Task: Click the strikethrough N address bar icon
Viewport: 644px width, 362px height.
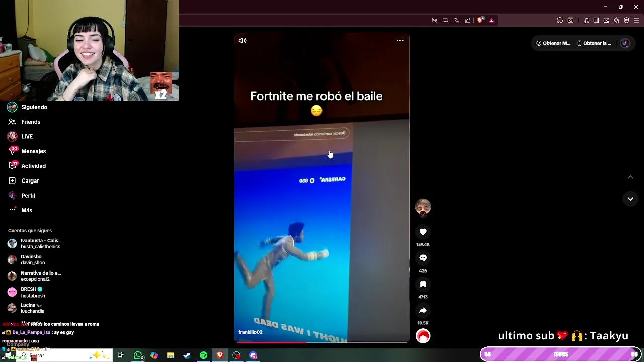Action: 434,20
